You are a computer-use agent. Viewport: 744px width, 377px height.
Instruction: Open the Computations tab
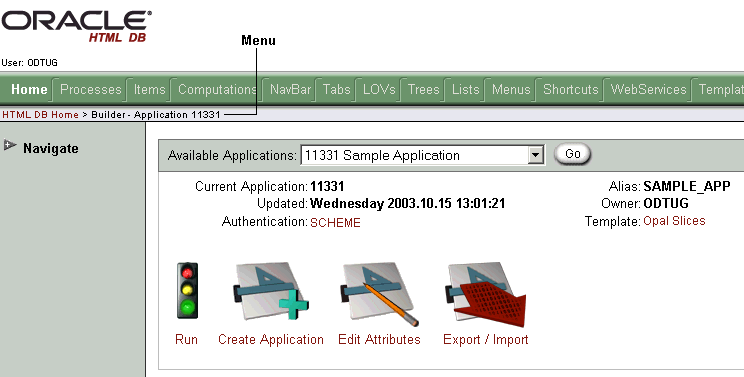[217, 90]
